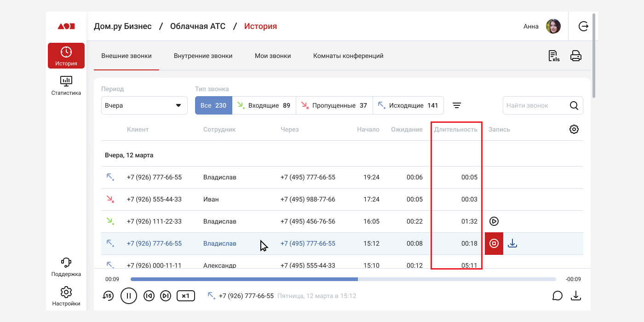Viewport: 644px width, 322px height.
Task: Change playback speed x1
Action: click(186, 296)
